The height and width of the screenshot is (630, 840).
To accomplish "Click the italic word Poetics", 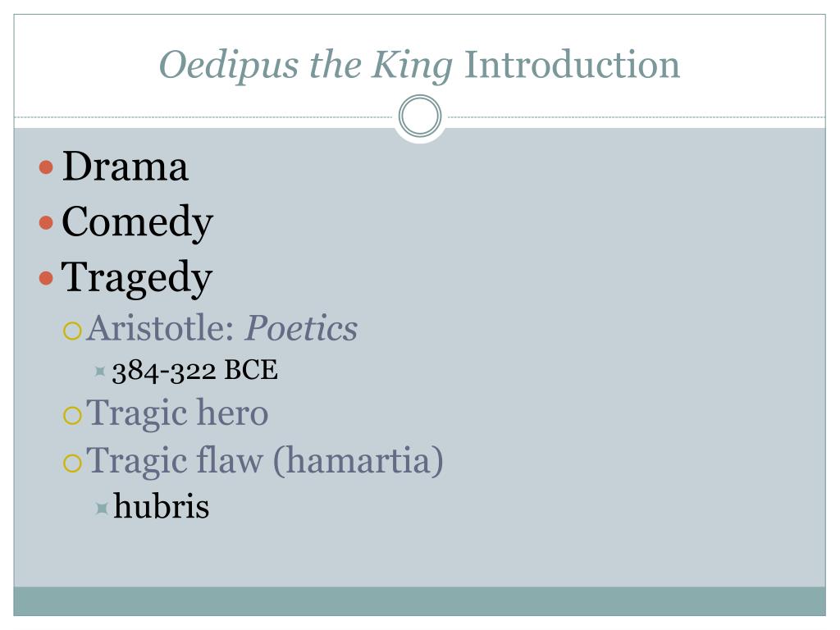I will tap(301, 328).
